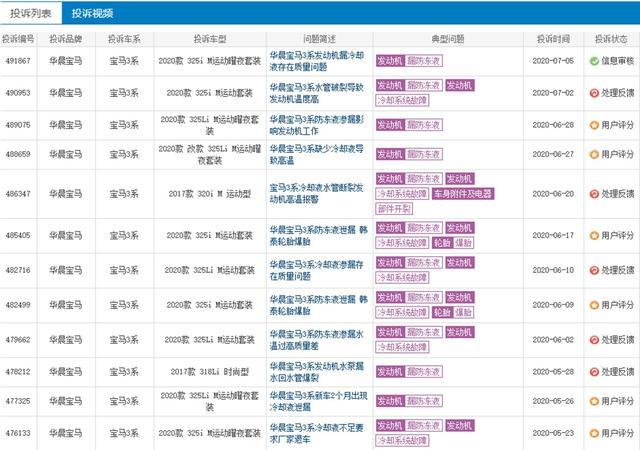Select complaint number 491867
The height and width of the screenshot is (450, 640).
click(18, 61)
